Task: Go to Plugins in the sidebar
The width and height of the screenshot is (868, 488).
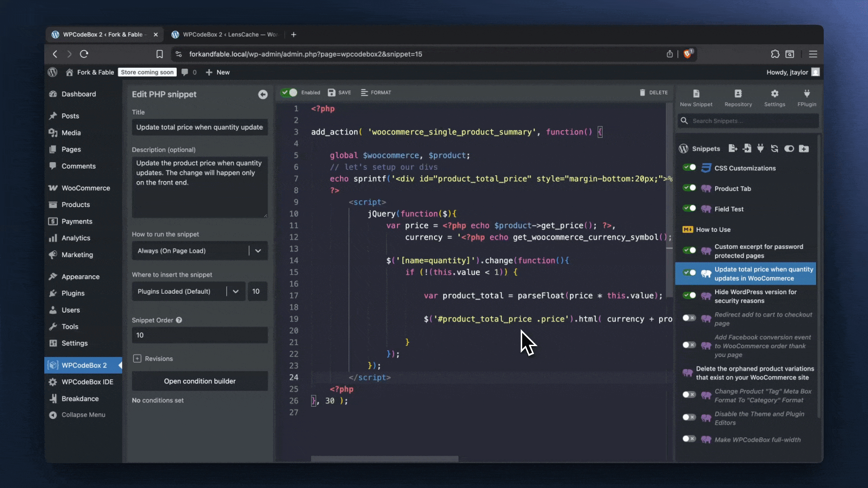Action: pyautogui.click(x=83, y=293)
